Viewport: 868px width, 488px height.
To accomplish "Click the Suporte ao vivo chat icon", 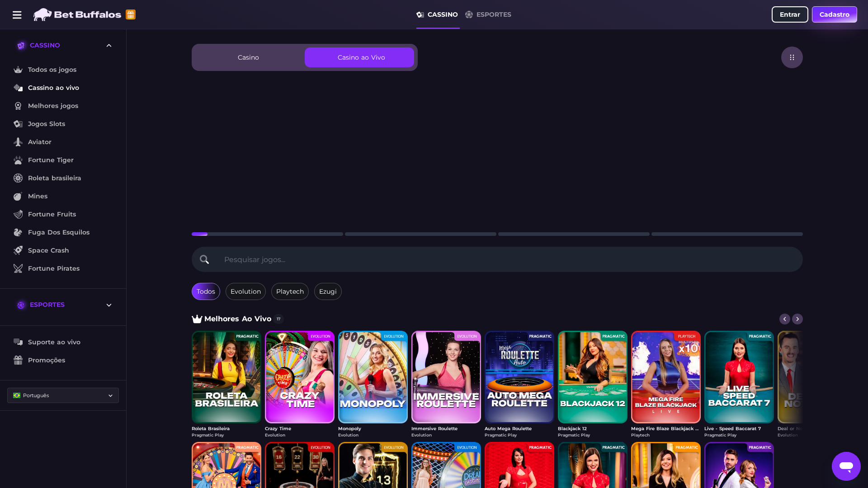I will coord(18,342).
